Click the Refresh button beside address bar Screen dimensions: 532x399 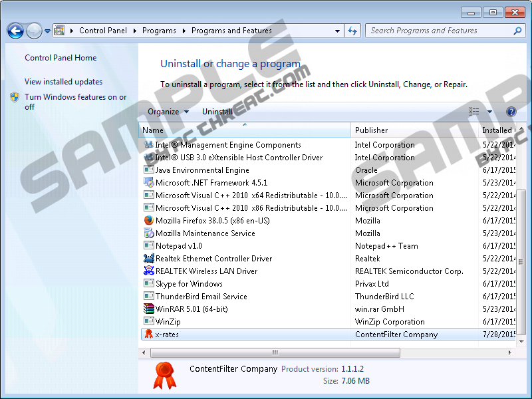click(x=352, y=31)
